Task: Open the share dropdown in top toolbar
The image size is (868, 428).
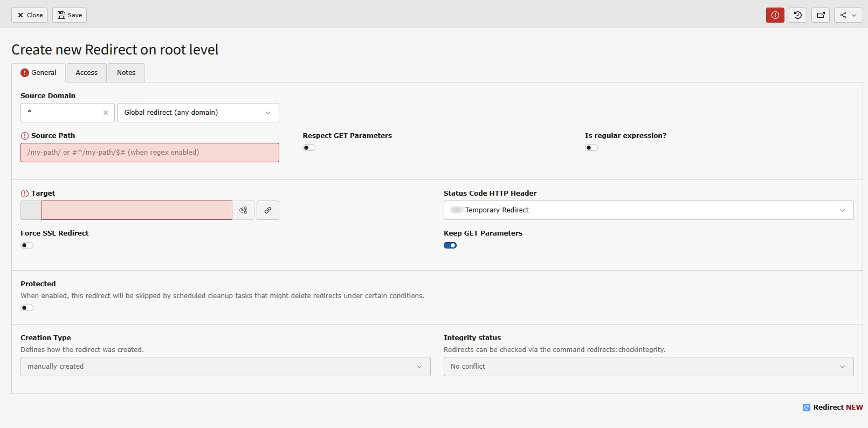Action: [848, 15]
